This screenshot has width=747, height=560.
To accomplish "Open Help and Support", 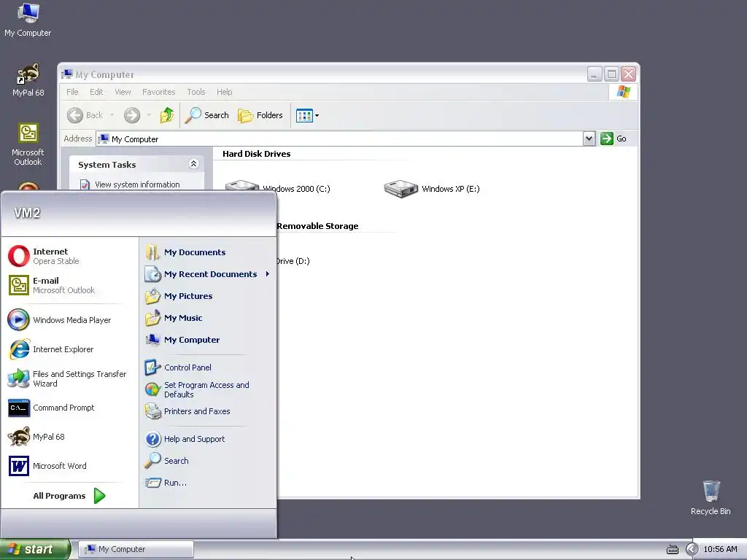I will tap(208, 438).
